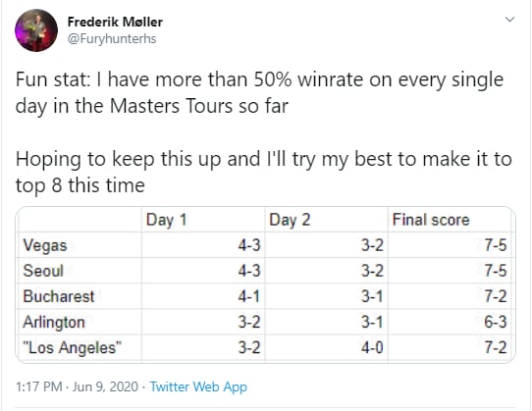
Task: Click the tweet text about 50% winrate
Action: click(x=259, y=92)
